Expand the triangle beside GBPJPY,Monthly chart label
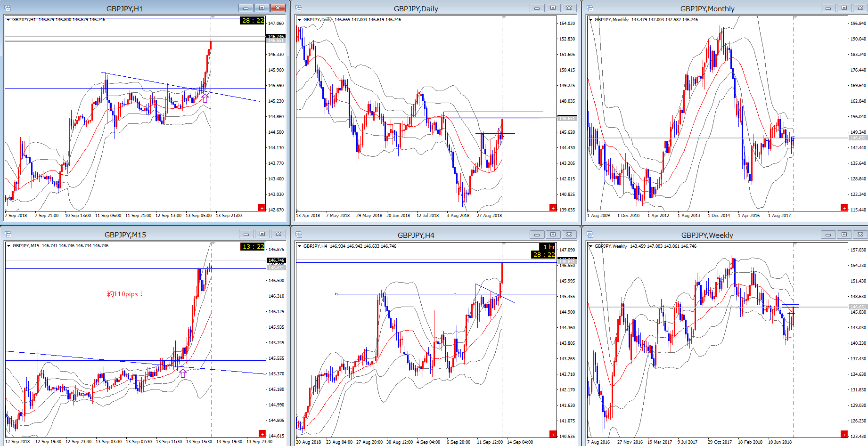Image resolution: width=868 pixels, height=446 pixels. click(590, 20)
